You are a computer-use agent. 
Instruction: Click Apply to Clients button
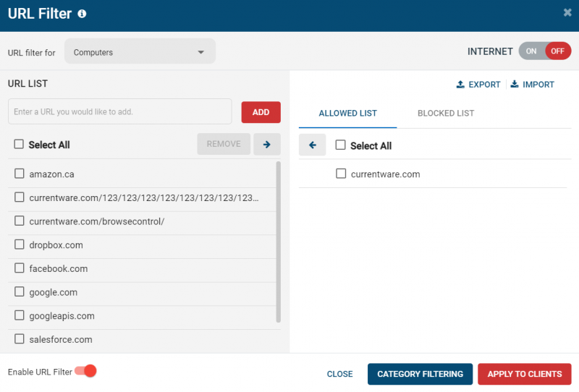click(524, 374)
